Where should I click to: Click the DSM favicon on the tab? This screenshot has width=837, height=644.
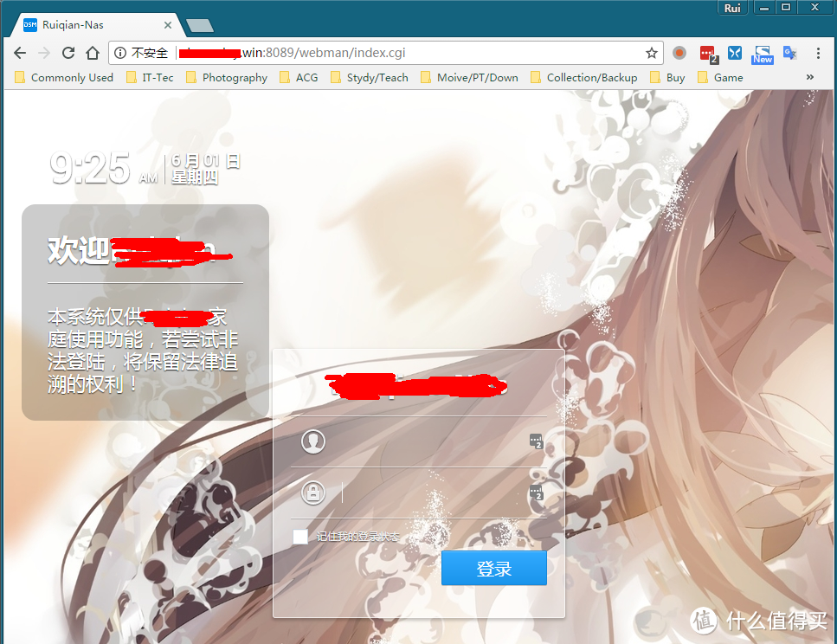click(x=30, y=25)
